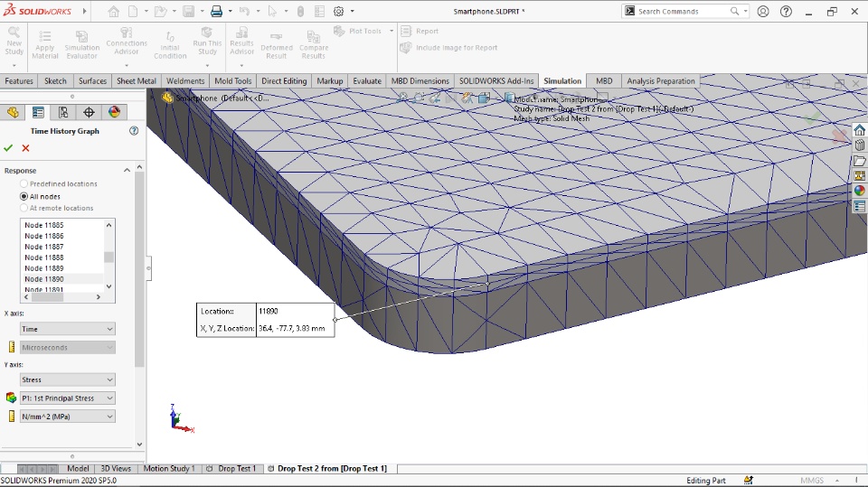Viewport: 868px width, 487px height.
Task: Select Node 11887 in the list
Action: click(44, 247)
